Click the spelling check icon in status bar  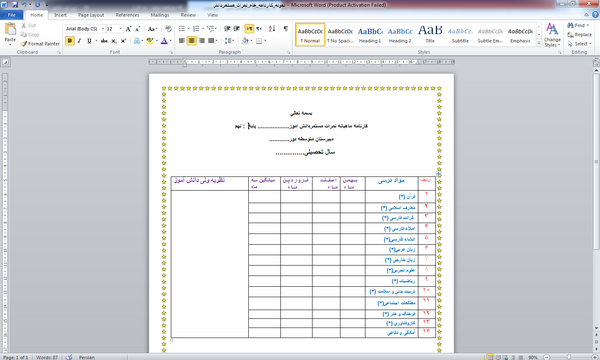tap(69, 357)
